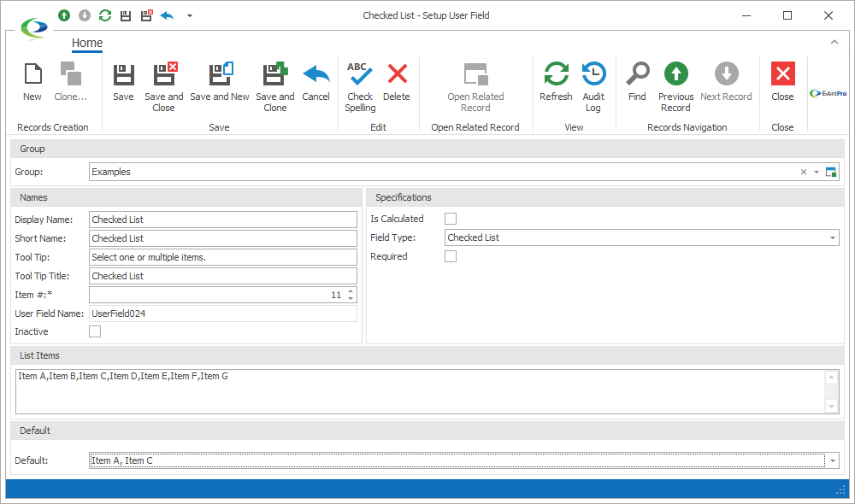Clear the Group field with X
Image resolution: width=855 pixels, height=504 pixels.
[x=803, y=173]
